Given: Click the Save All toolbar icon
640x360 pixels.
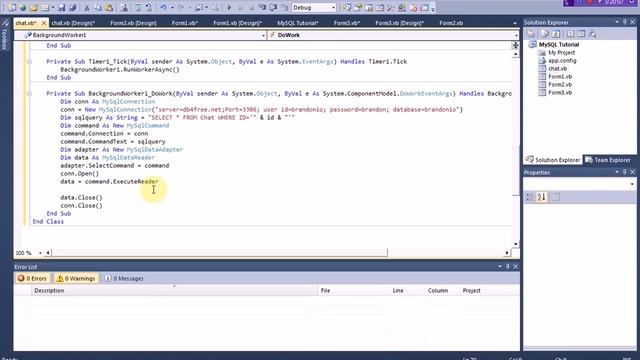Looking at the screenshot, I should point(73,8).
